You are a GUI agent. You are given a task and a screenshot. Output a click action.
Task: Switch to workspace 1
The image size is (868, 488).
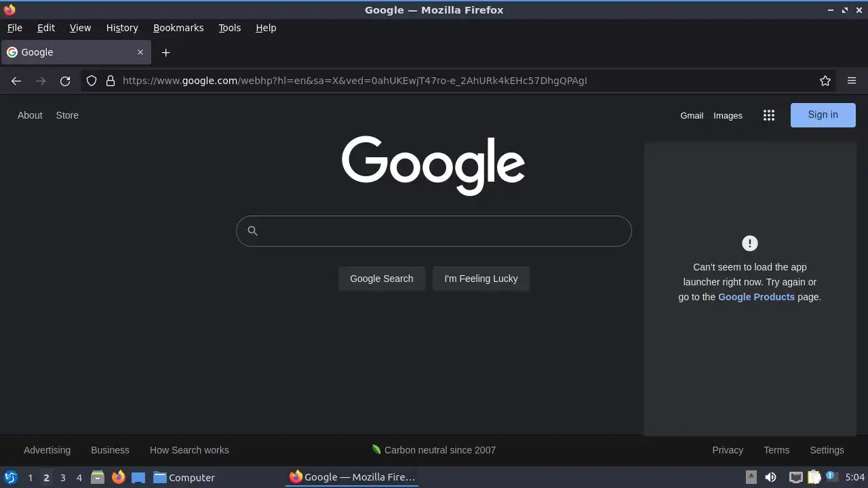[x=30, y=477]
